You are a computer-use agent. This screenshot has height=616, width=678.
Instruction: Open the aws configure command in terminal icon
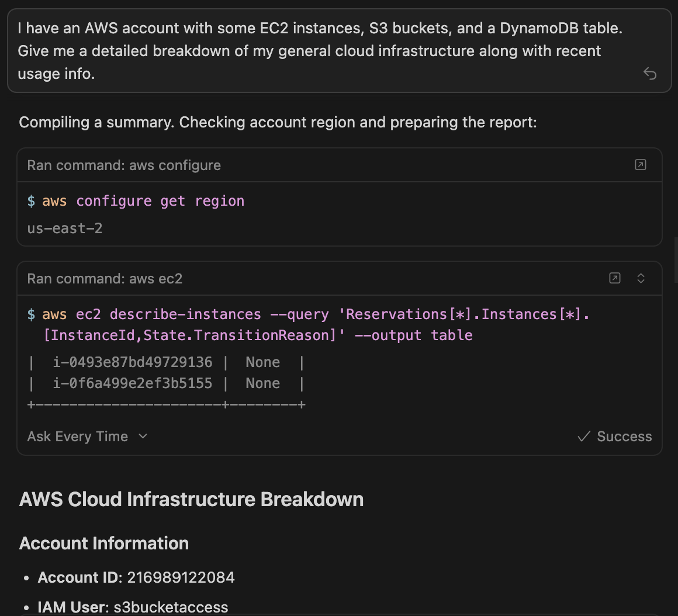click(641, 165)
